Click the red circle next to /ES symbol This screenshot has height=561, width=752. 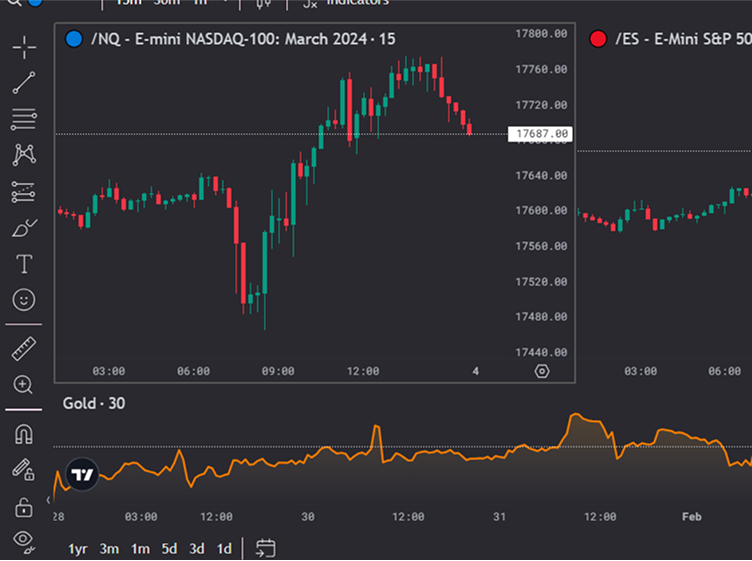pos(598,39)
